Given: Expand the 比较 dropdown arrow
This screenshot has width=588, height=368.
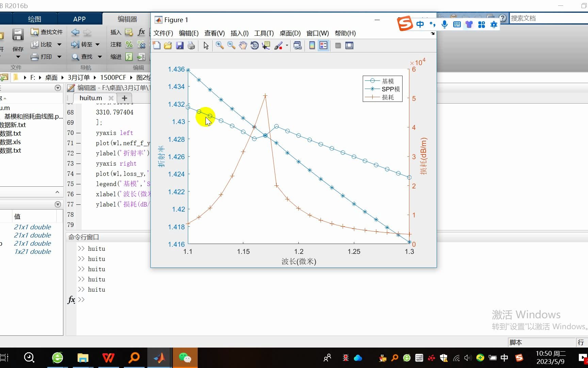Looking at the screenshot, I should 59,44.
